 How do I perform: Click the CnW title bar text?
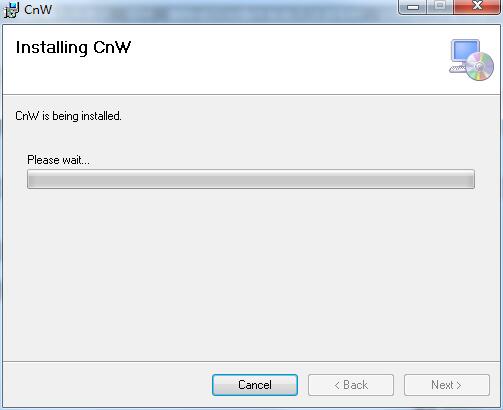pyautogui.click(x=38, y=10)
